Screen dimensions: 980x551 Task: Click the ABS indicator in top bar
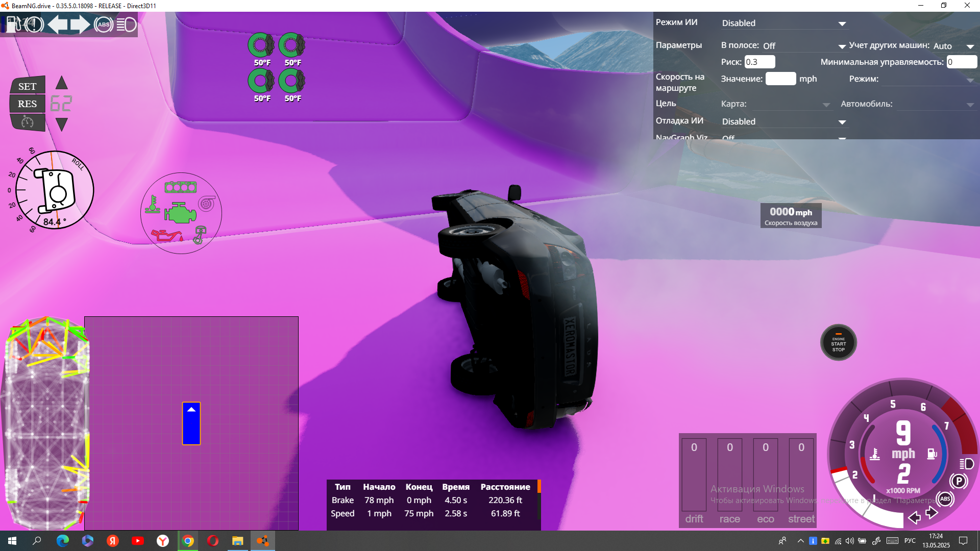click(x=104, y=24)
